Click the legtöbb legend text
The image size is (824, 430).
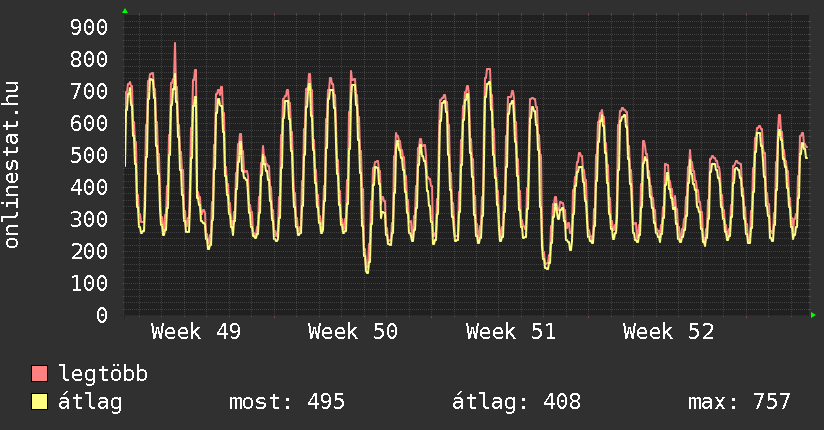[x=103, y=374]
